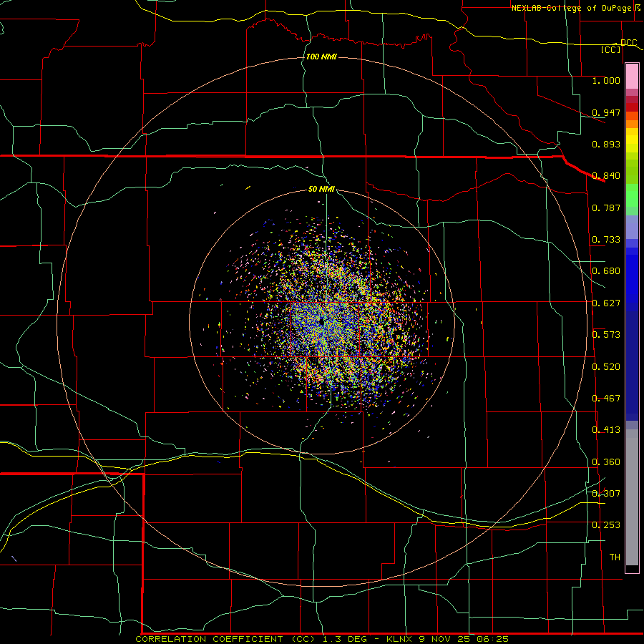Click the 0.467 scale value
Viewport: 644px width, 644px height.
tap(606, 399)
